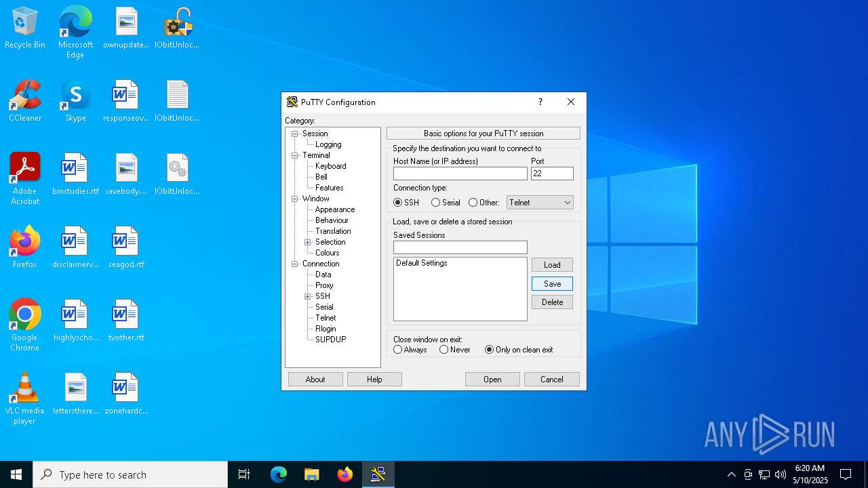Select the highlyscho Word document icon
The height and width of the screenshot is (488, 868).
point(75,321)
